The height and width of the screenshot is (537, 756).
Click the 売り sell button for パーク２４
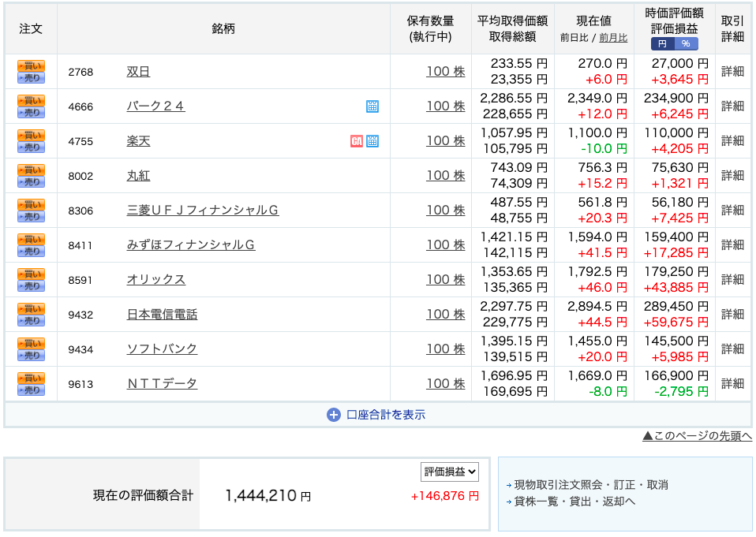31,112
